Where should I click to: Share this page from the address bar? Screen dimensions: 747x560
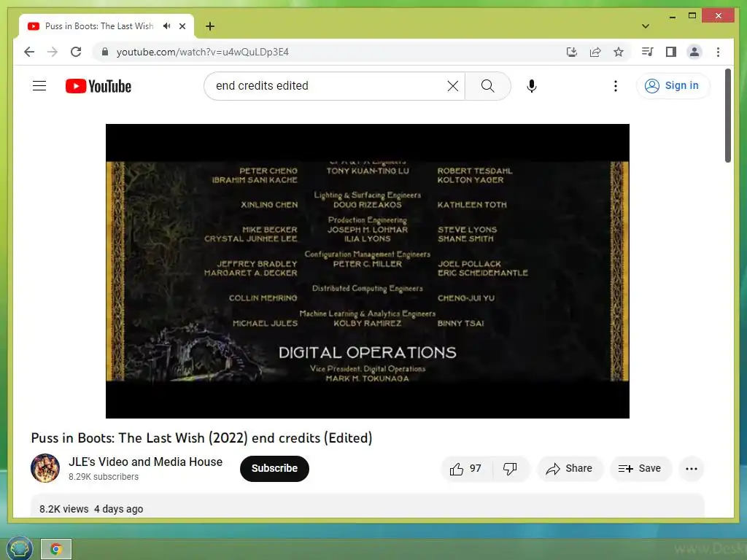point(595,52)
